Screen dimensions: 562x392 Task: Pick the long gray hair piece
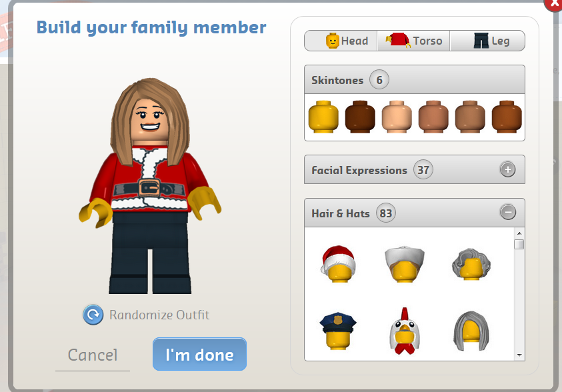pos(471,331)
